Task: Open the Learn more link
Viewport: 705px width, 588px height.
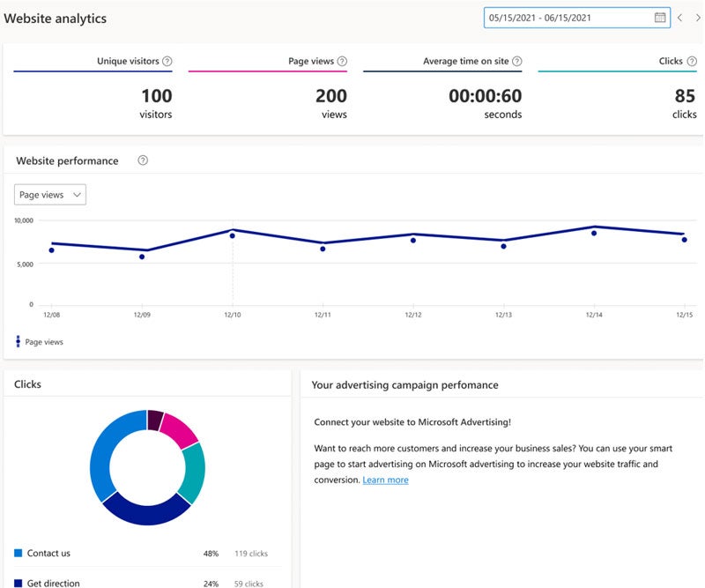Action: click(x=385, y=480)
